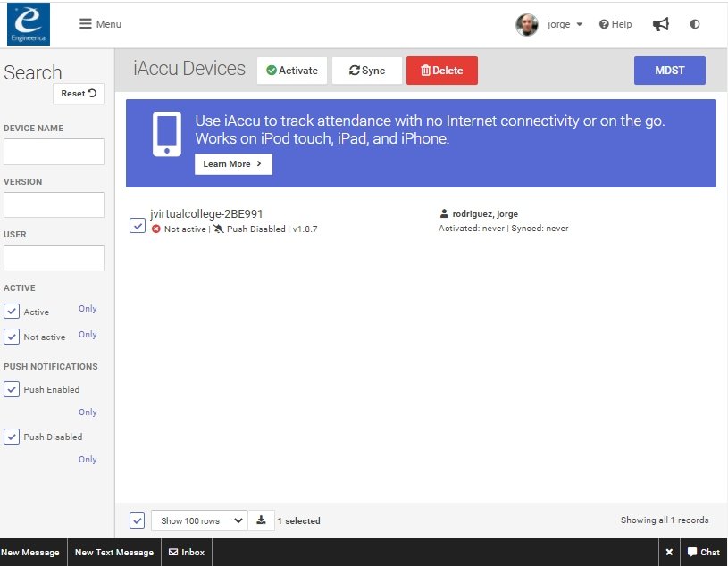Screen dimensions: 728x566
Task: Focus the User search field
Action: pyautogui.click(x=54, y=258)
